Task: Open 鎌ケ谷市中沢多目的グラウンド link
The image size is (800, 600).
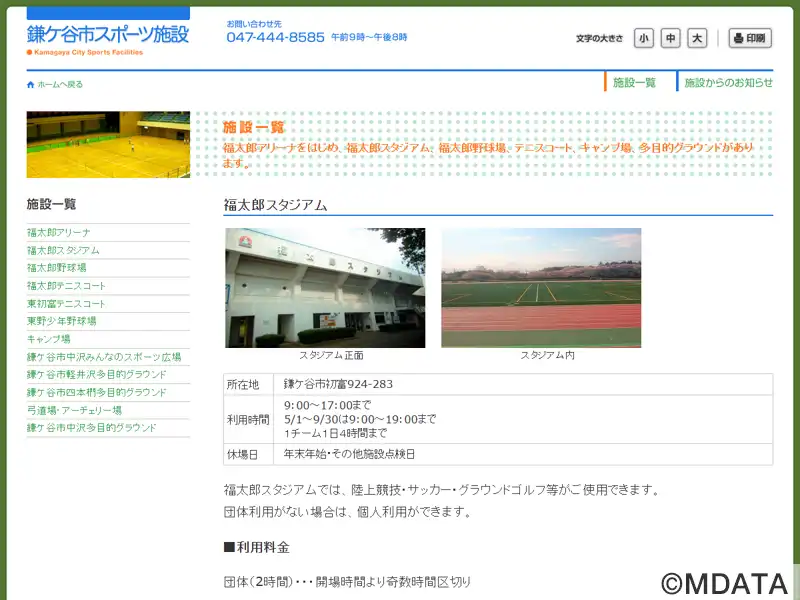Action: [x=92, y=428]
